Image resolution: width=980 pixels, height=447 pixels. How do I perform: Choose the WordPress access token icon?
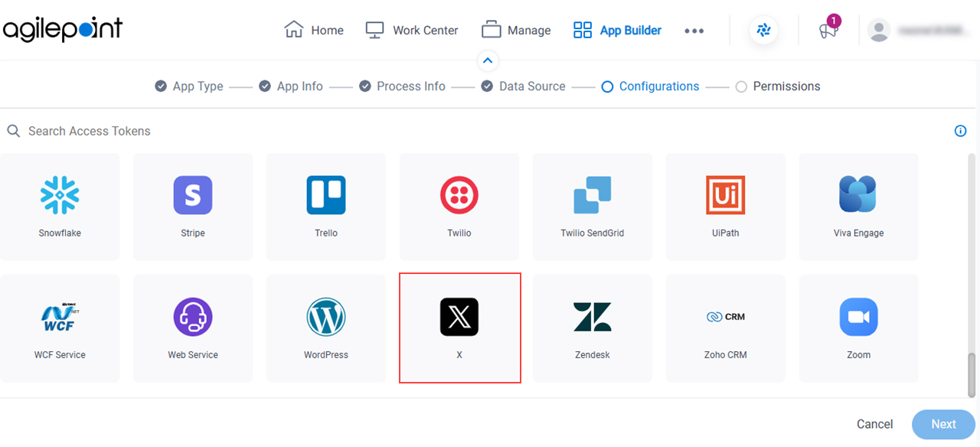326,317
